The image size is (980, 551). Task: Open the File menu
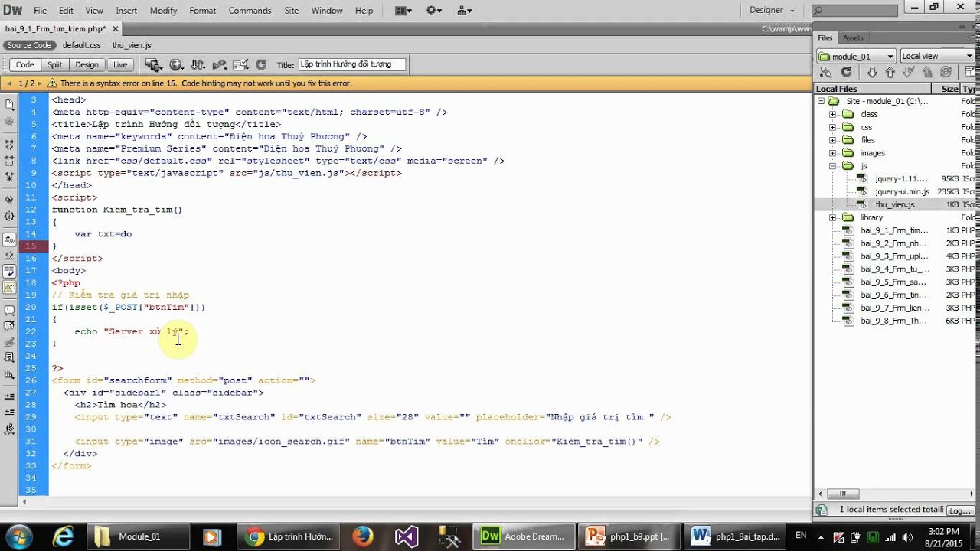[41, 11]
